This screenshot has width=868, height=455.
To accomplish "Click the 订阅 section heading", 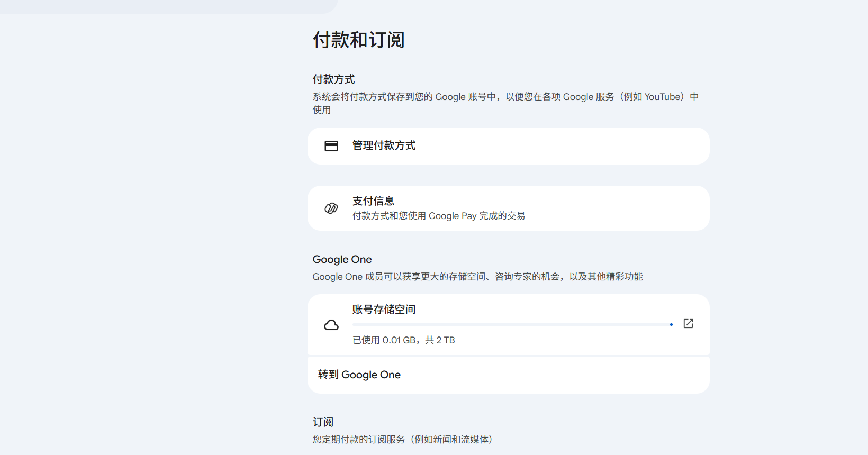I will point(323,422).
